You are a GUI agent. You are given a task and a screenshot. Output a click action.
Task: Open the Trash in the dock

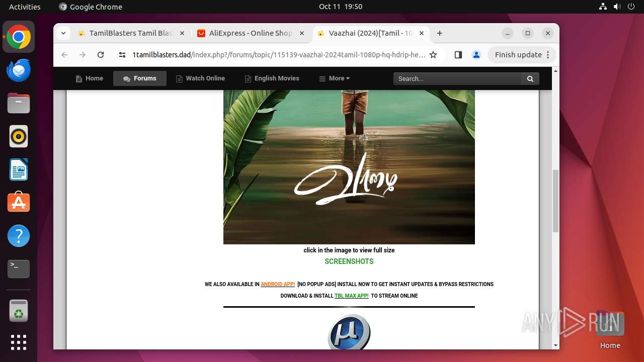19,311
